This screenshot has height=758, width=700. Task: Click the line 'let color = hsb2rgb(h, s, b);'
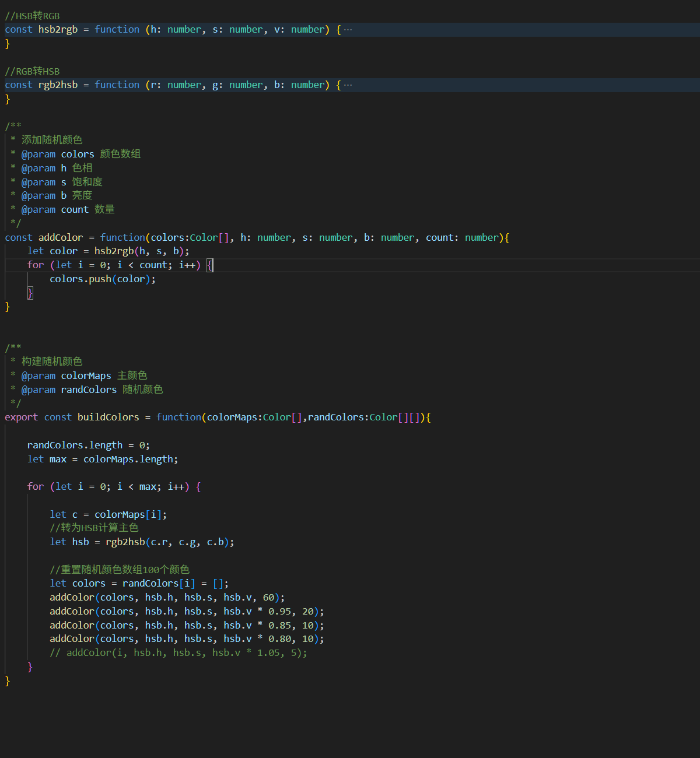(x=108, y=251)
